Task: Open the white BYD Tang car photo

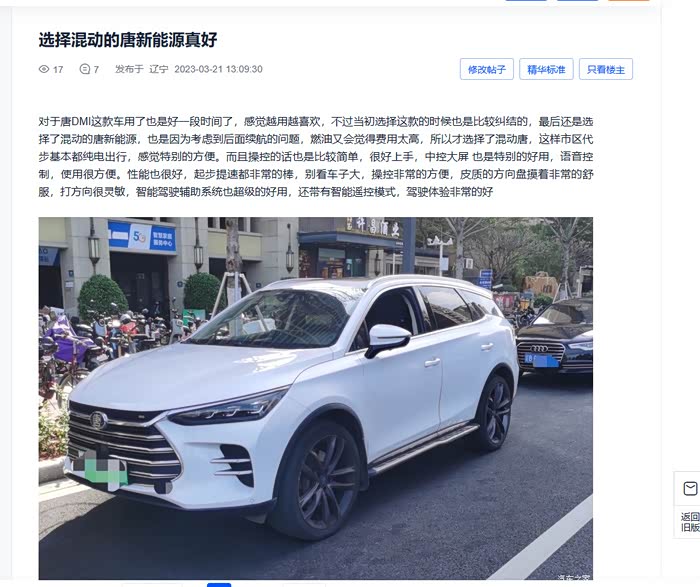Action: tap(316, 398)
